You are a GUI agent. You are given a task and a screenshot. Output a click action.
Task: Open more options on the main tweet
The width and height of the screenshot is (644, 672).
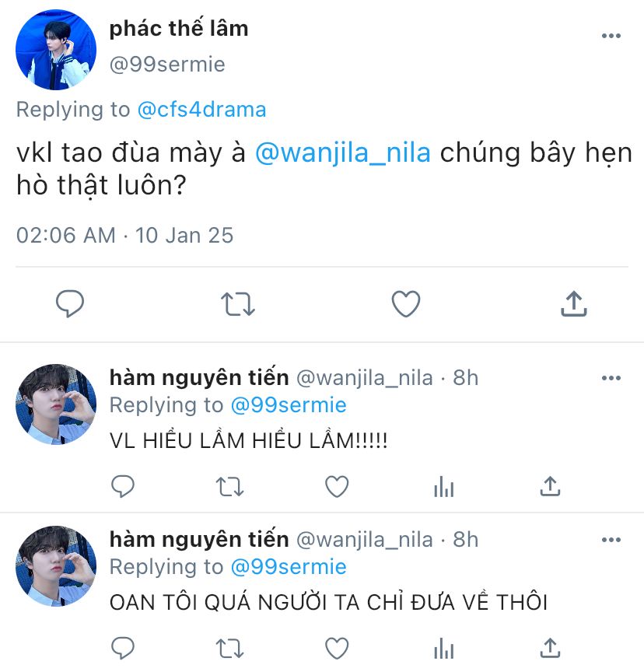click(611, 36)
